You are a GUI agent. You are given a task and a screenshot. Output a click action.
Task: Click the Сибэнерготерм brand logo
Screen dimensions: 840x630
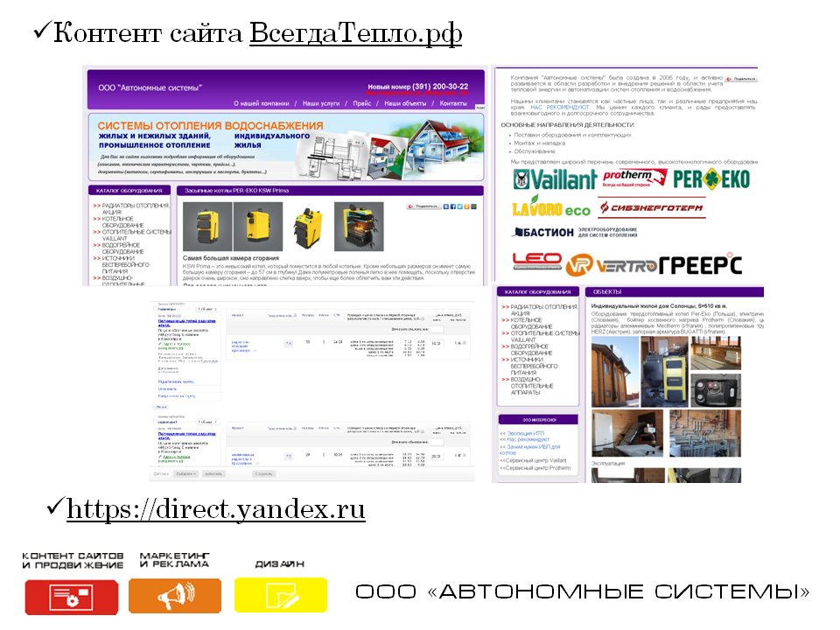tap(651, 208)
